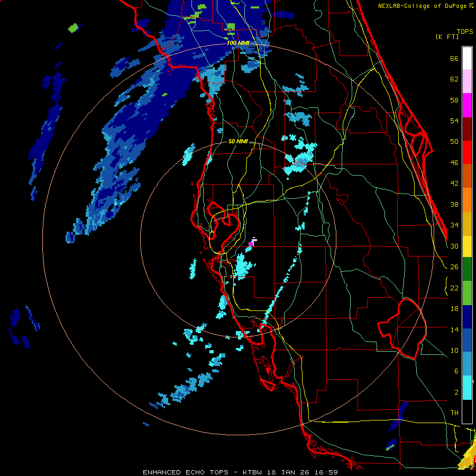Click the 26 value in tops legend
This screenshot has height=476, width=476.
tap(454, 267)
